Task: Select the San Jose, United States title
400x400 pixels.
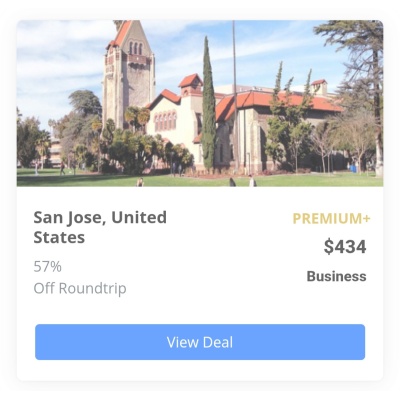Action: [x=100, y=227]
